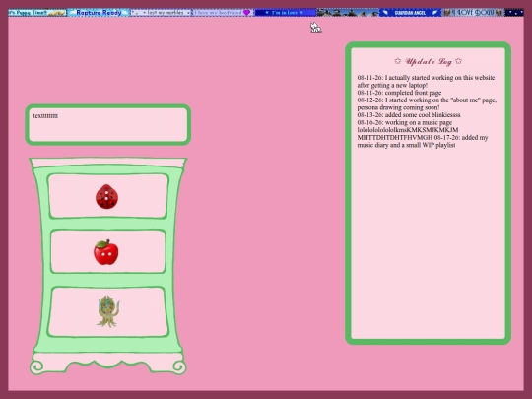Click the "08-11-26: completed front page" log entry
Image resolution: width=532 pixels, height=399 pixels.
click(x=399, y=93)
